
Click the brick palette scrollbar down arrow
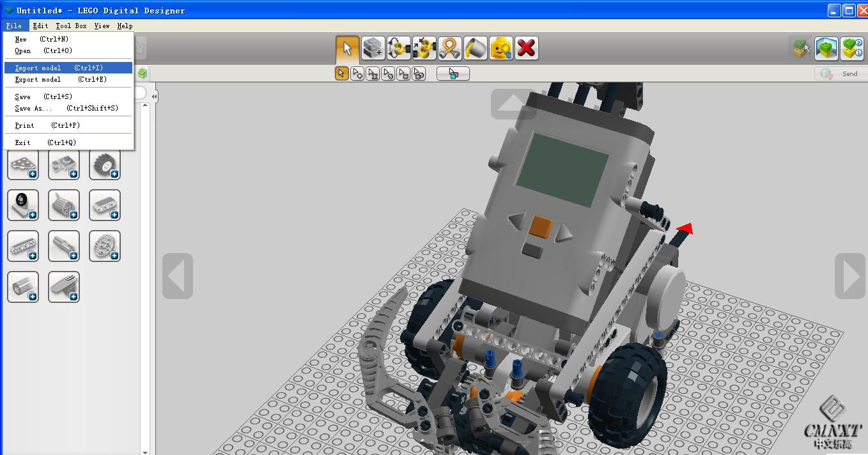[145, 450]
